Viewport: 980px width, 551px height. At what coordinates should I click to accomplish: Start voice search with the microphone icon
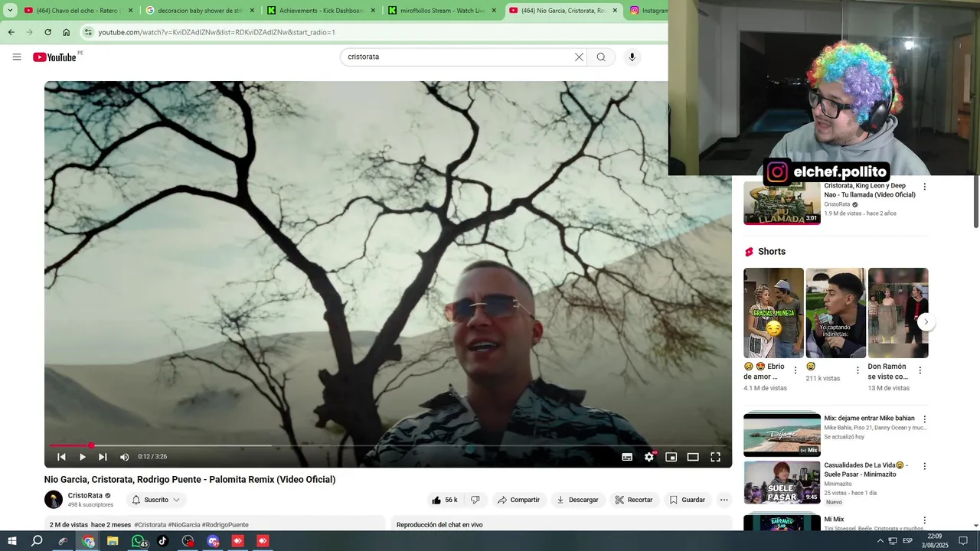pos(632,57)
